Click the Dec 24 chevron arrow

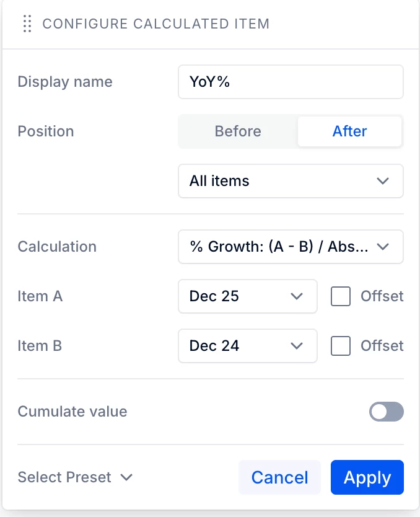tap(297, 346)
